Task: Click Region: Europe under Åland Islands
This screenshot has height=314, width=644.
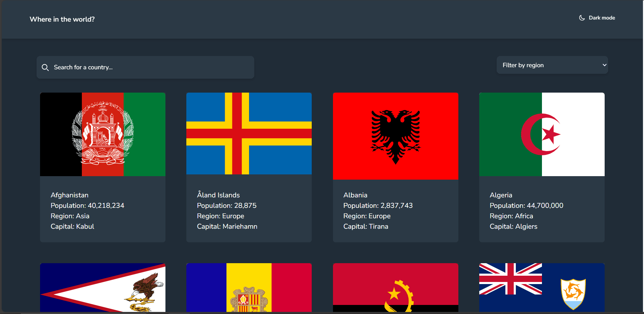Action: [x=220, y=216]
